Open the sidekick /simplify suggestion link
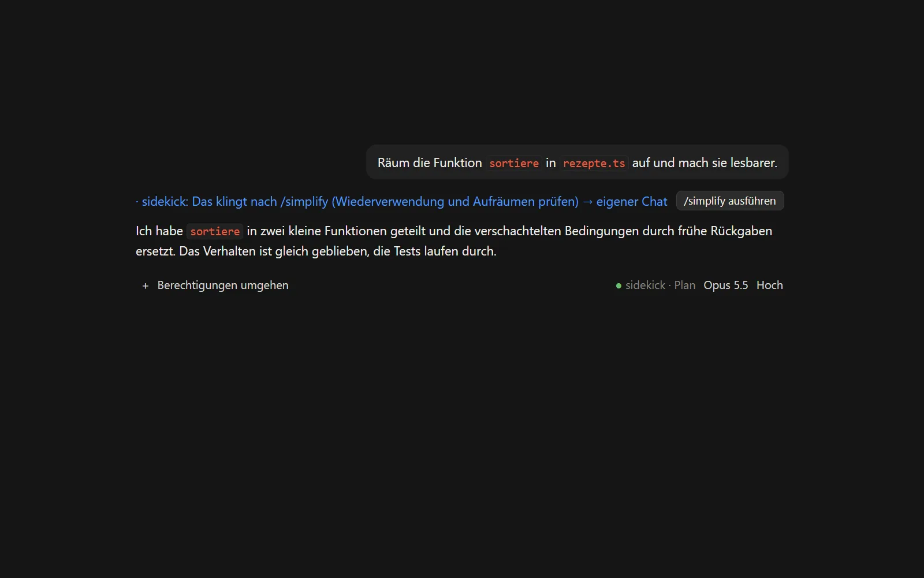Screen dimensions: 924x578 coord(401,201)
